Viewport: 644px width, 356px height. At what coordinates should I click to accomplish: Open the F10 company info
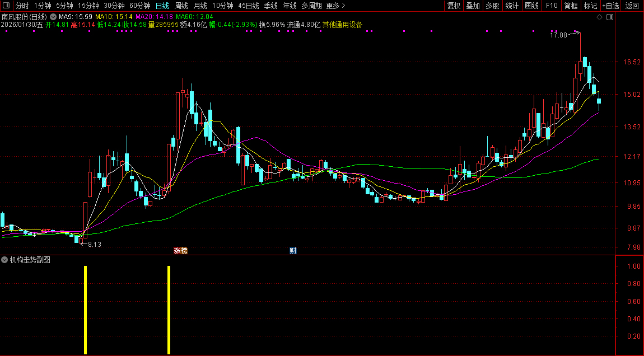(x=552, y=6)
